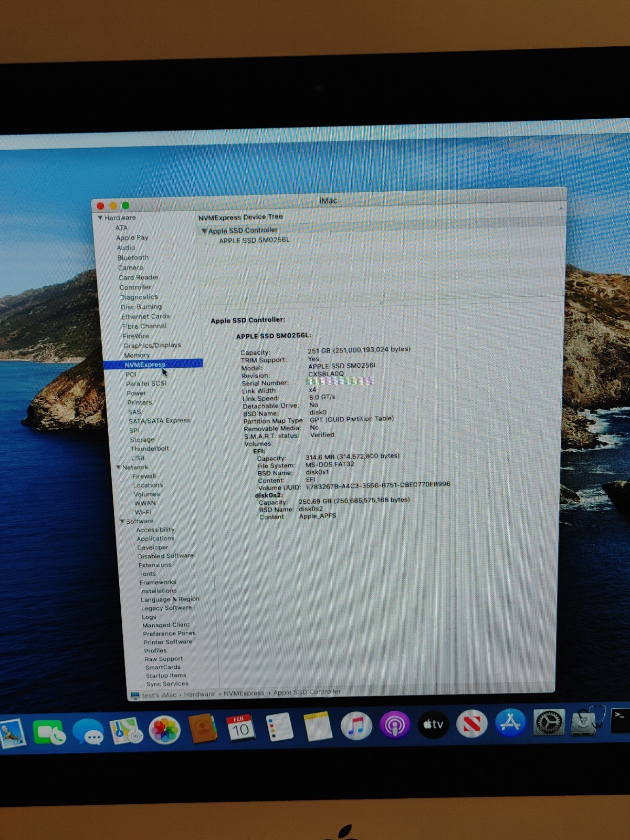The width and height of the screenshot is (630, 840).
Task: Select Thunderbolt in the sidebar
Action: coord(150,449)
